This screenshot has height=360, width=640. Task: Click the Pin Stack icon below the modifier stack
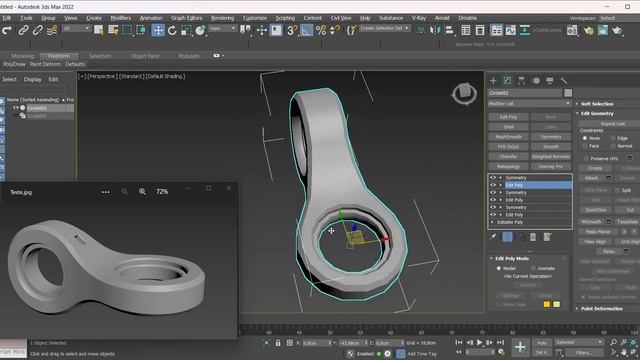tap(493, 237)
